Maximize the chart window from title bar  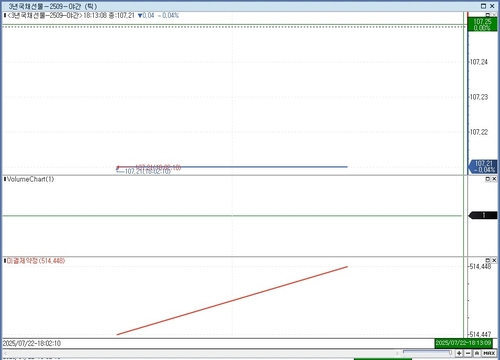click(x=483, y=6)
